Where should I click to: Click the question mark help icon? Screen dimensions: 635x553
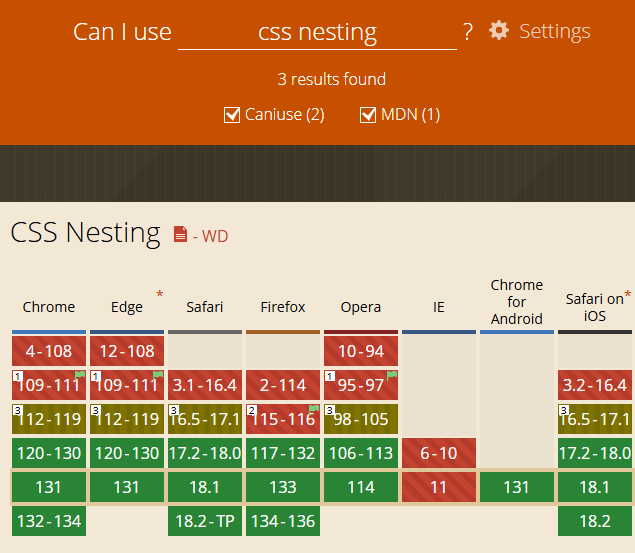pyautogui.click(x=468, y=32)
